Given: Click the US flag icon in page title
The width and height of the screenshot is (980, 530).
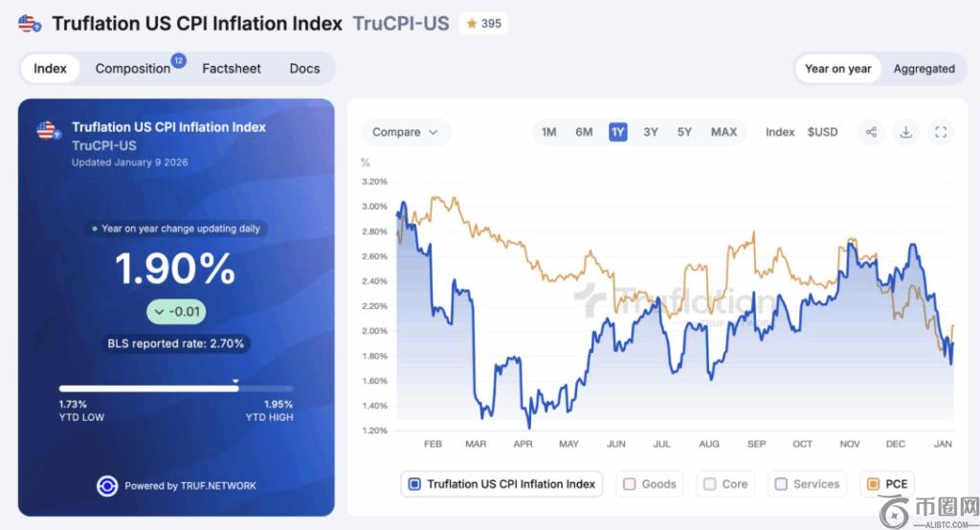Looking at the screenshot, I should pos(30,23).
